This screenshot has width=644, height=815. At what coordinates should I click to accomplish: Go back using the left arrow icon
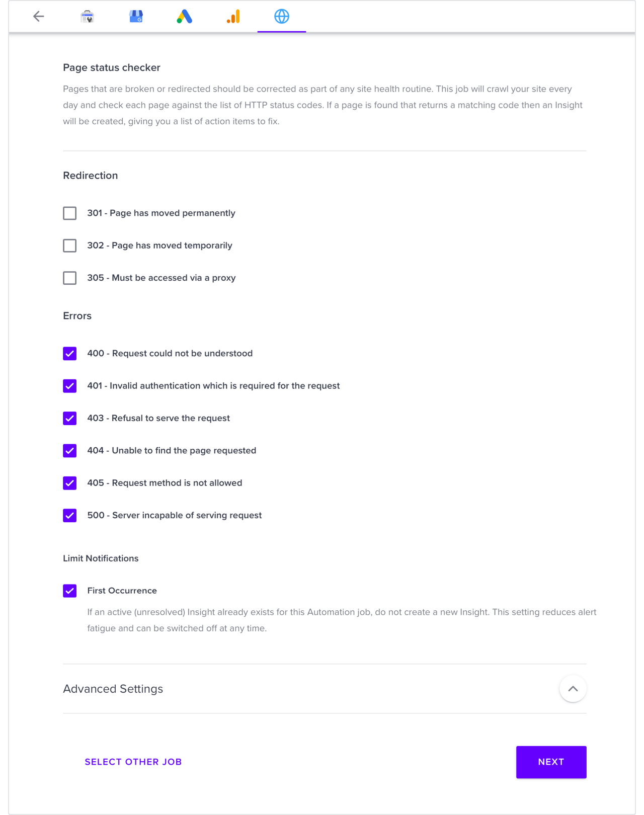pyautogui.click(x=39, y=17)
